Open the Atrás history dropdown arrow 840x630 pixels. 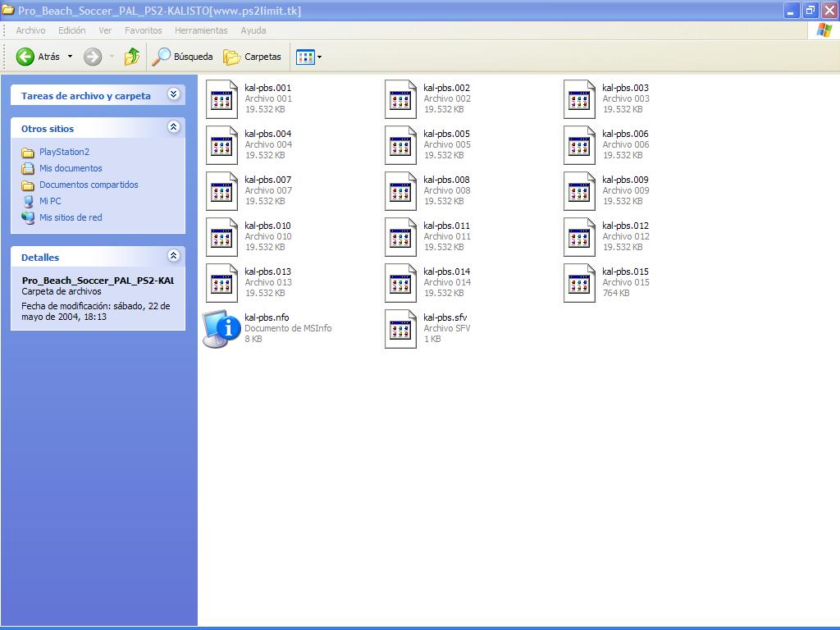[70, 57]
